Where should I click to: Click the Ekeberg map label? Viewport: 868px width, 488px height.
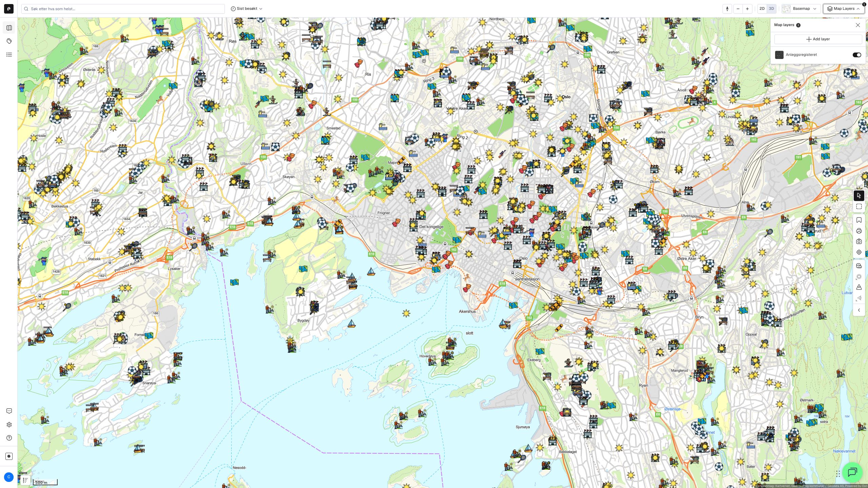click(x=534, y=360)
